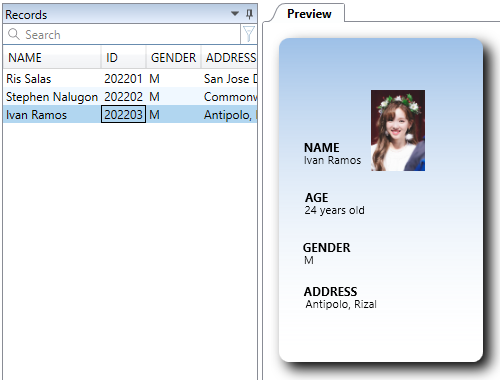The width and height of the screenshot is (500, 380).
Task: Click the Antipolo, Rizal address on card
Action: [341, 304]
